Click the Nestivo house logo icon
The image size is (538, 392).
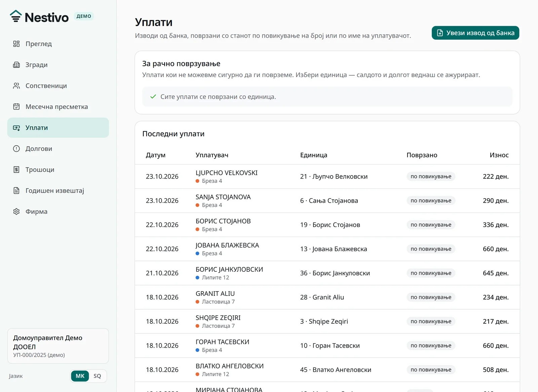15,16
